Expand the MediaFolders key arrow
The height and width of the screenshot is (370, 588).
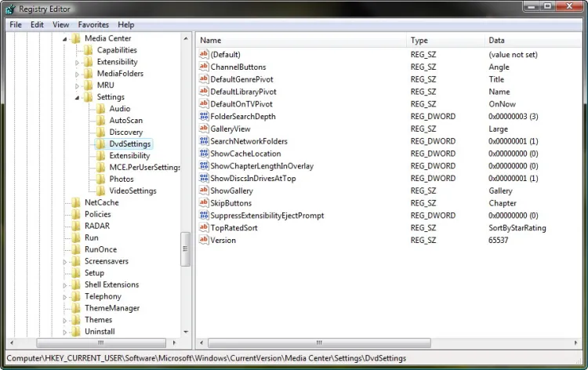coord(78,74)
